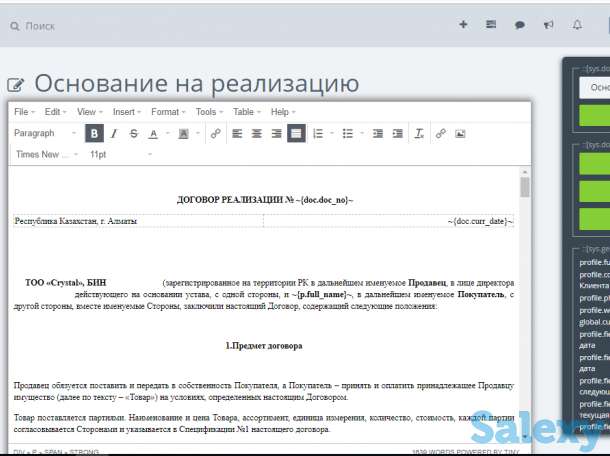610x456 pixels.
Task: Open the Times New font family dropdown
Action: point(47,154)
